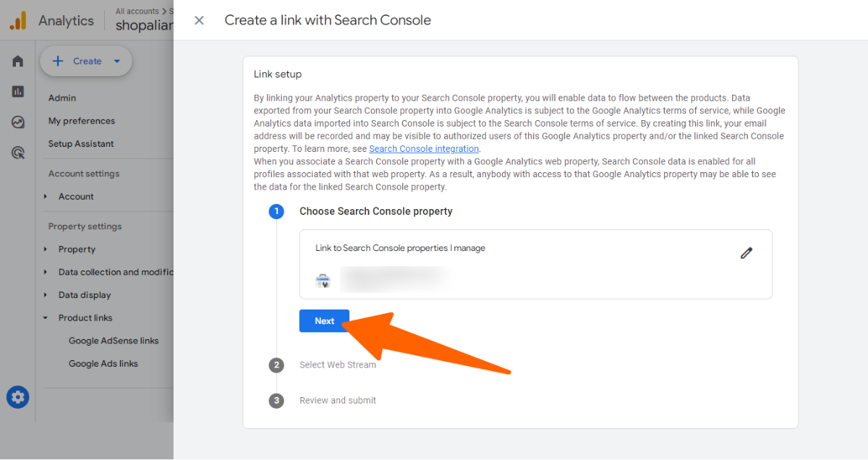Edit the Search Console property selection
868x460 pixels.
(746, 253)
